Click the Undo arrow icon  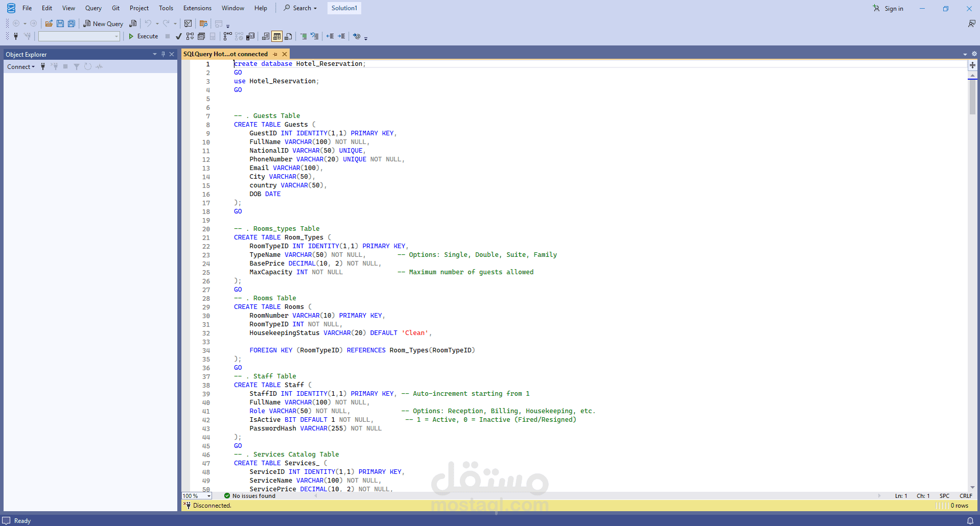point(148,23)
